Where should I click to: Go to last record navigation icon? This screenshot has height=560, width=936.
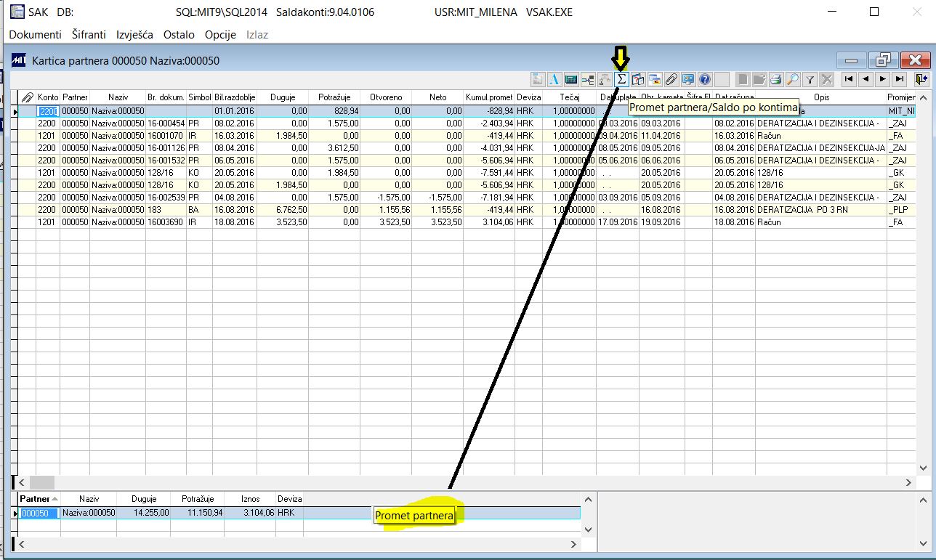900,79
